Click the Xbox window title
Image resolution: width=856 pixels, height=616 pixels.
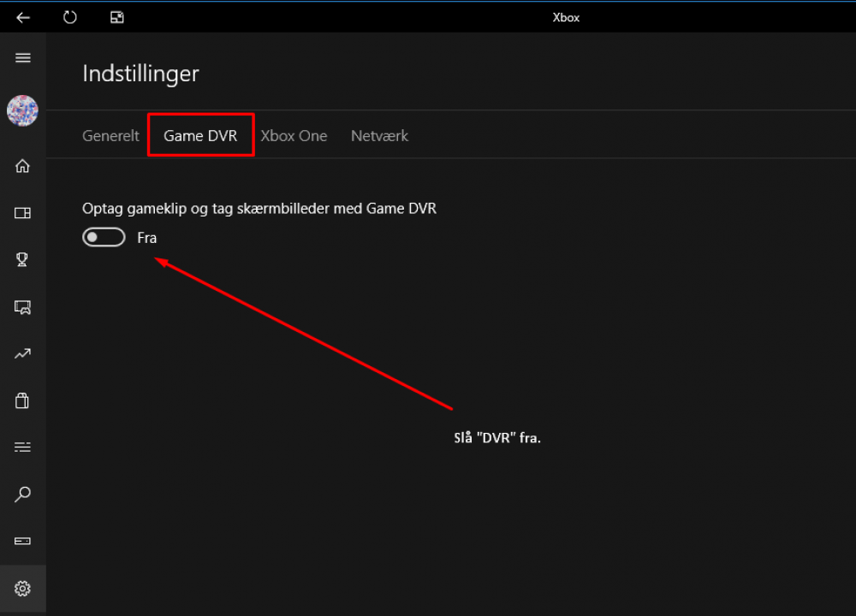click(566, 17)
